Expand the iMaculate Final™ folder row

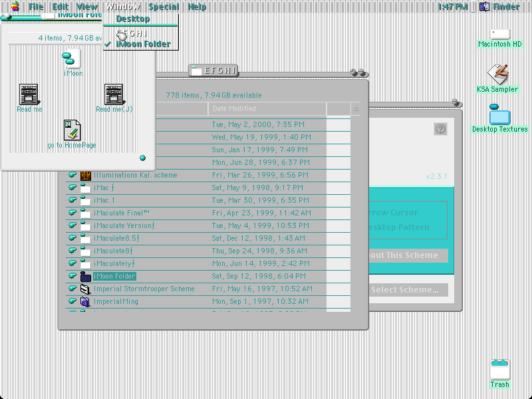point(72,212)
